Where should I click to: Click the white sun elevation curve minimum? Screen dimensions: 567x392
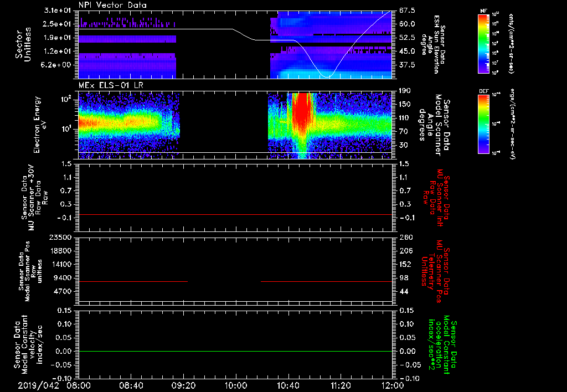[x=327, y=76]
